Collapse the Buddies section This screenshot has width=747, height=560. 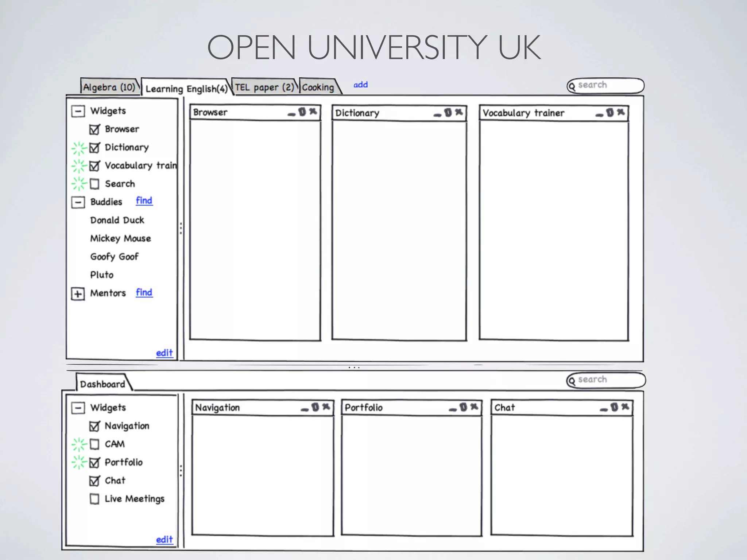tap(78, 202)
